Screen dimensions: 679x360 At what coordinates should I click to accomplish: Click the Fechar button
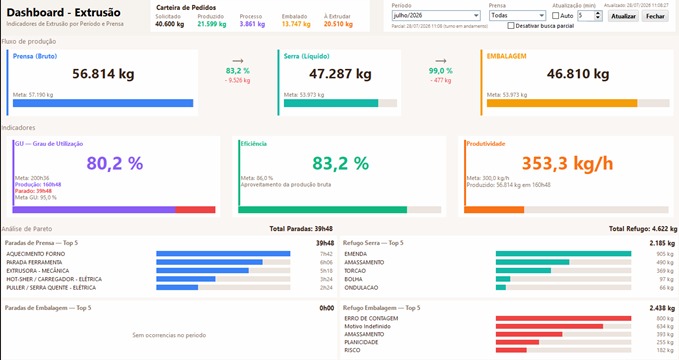(655, 16)
